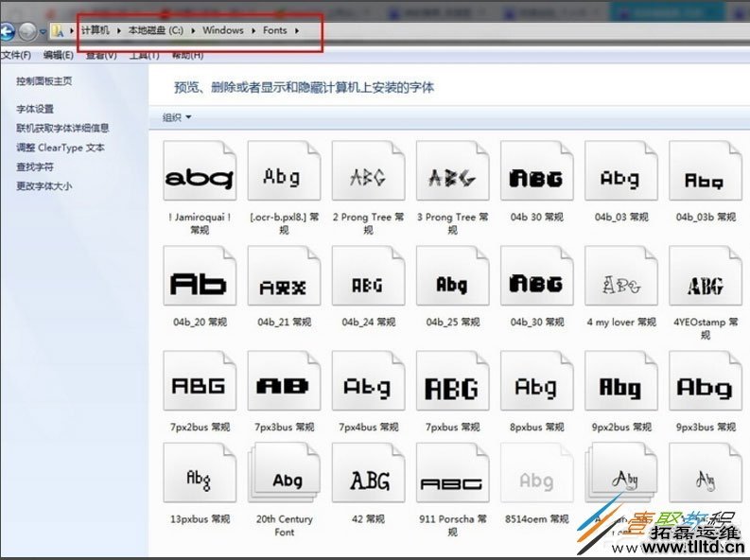Expand the arrow after Windows breadcrumb
The height and width of the screenshot is (560, 750).
pos(253,30)
